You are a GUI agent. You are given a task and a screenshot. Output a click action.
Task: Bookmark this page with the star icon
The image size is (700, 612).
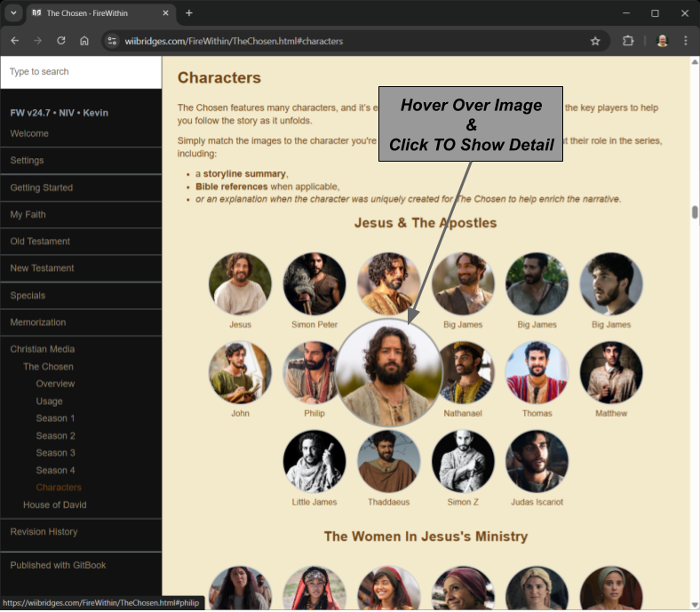pos(595,41)
